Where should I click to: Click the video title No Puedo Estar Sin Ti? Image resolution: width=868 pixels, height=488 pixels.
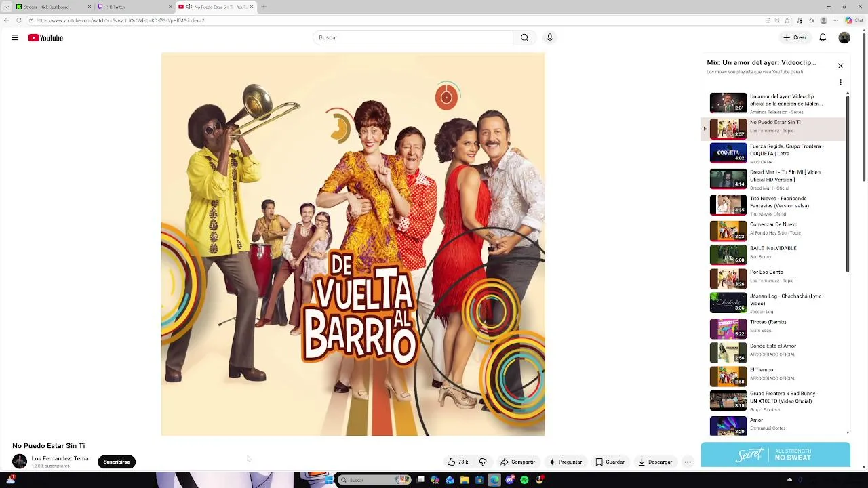tap(49, 445)
